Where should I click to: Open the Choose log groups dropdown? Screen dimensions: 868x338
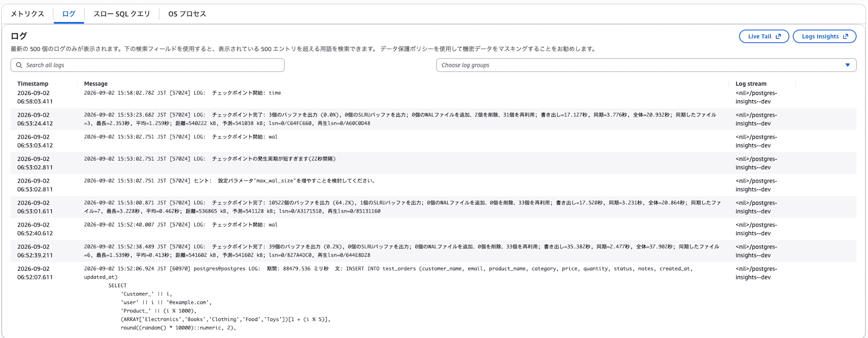[646, 65]
